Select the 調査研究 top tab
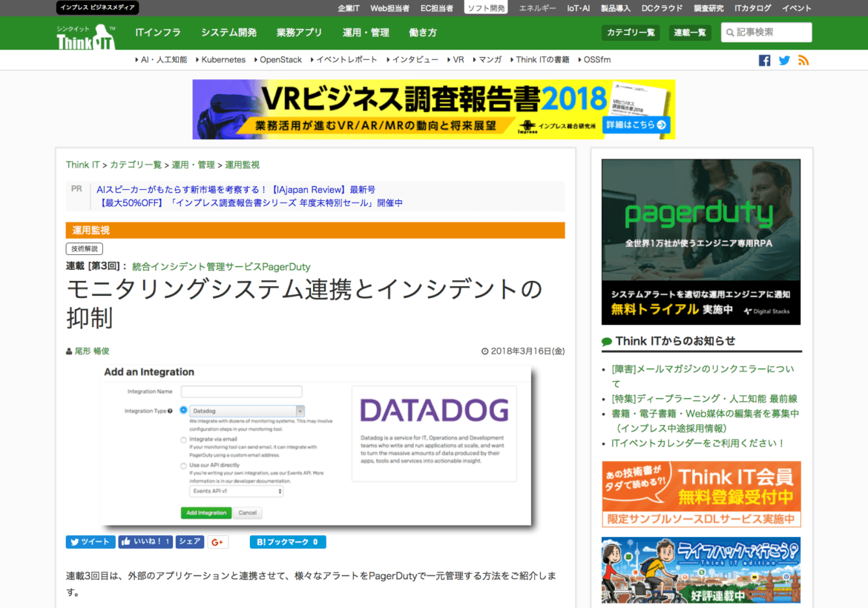This screenshot has width=868, height=608. click(708, 8)
